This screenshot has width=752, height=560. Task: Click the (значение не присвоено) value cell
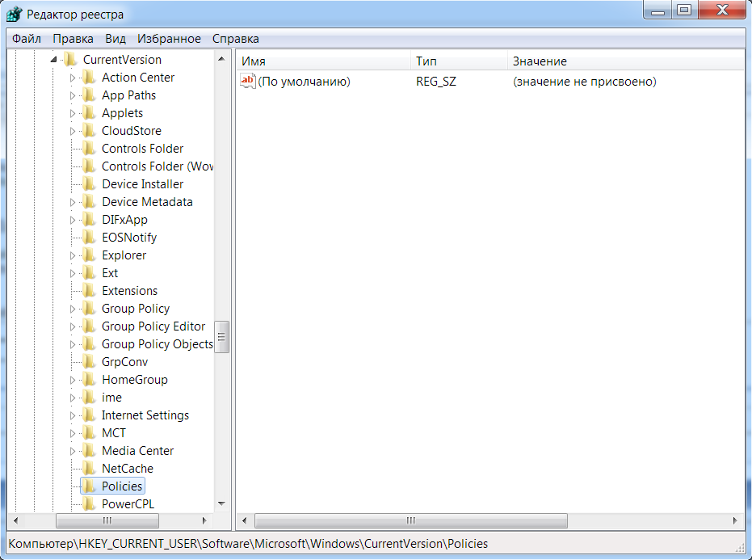pyautogui.click(x=585, y=82)
